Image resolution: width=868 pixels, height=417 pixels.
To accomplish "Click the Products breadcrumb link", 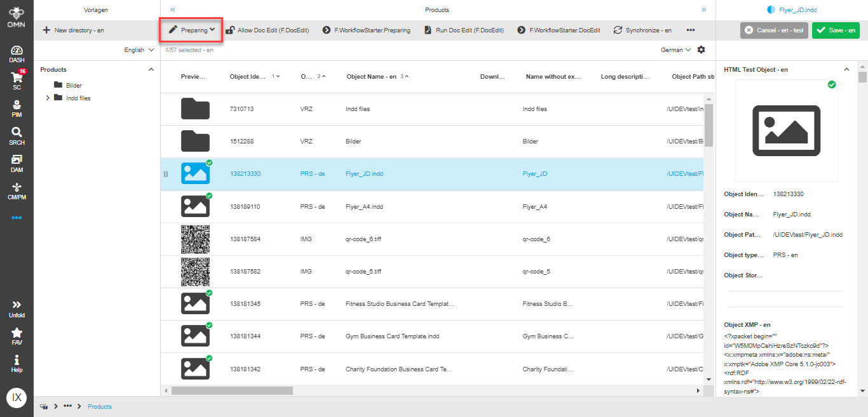I will coord(100,406).
